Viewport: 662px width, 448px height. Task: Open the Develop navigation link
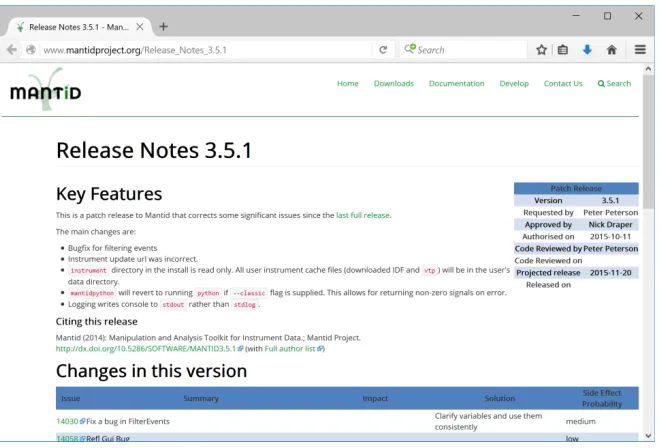514,84
